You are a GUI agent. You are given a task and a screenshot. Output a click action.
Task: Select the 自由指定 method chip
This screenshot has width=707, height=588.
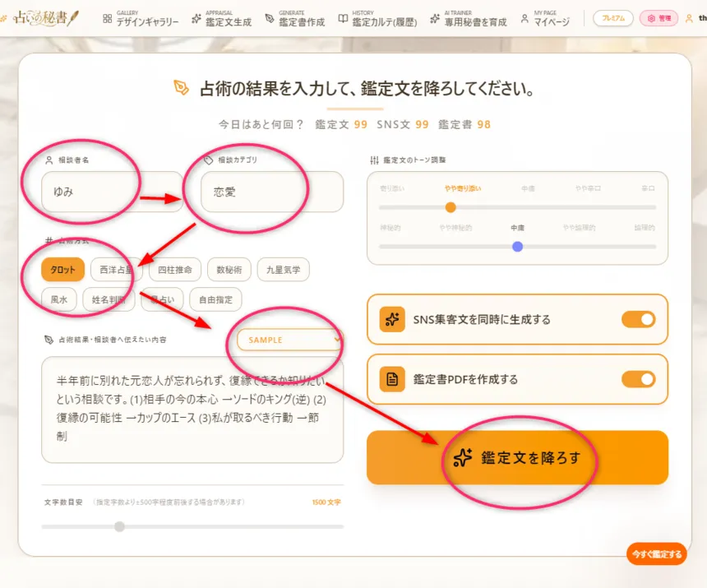click(x=215, y=299)
